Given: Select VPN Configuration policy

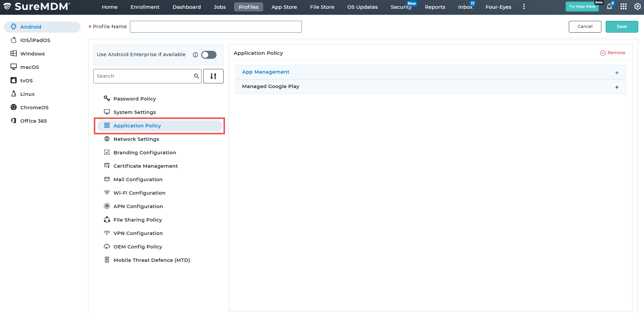Looking at the screenshot, I should point(138,233).
